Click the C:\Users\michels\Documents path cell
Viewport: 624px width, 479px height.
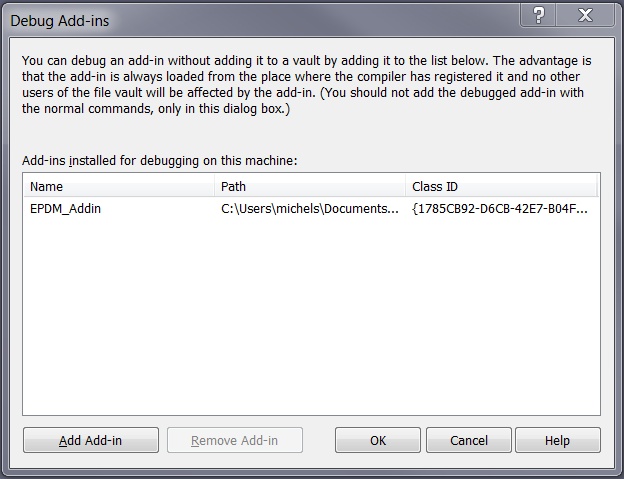[309, 209]
